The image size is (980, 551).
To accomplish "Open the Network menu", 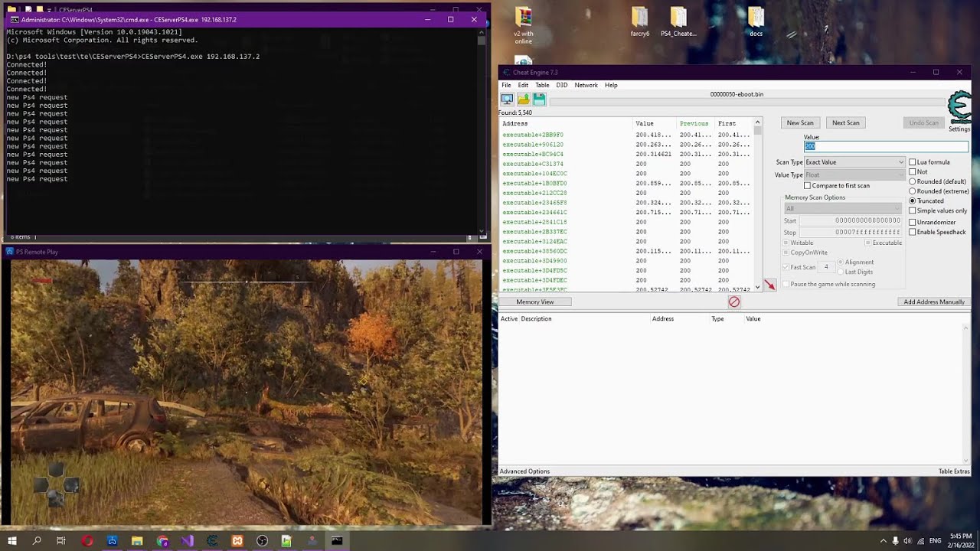I will [586, 85].
